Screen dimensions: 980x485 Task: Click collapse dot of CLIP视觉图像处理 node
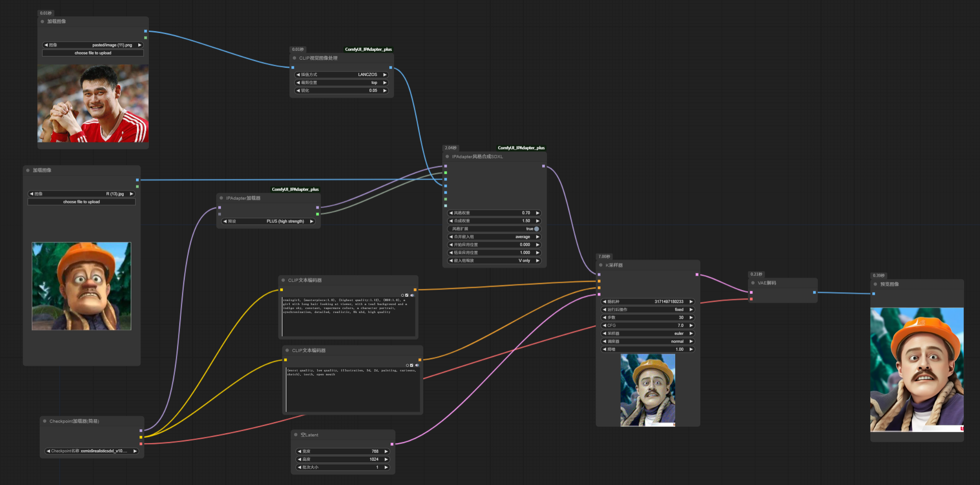pos(294,58)
